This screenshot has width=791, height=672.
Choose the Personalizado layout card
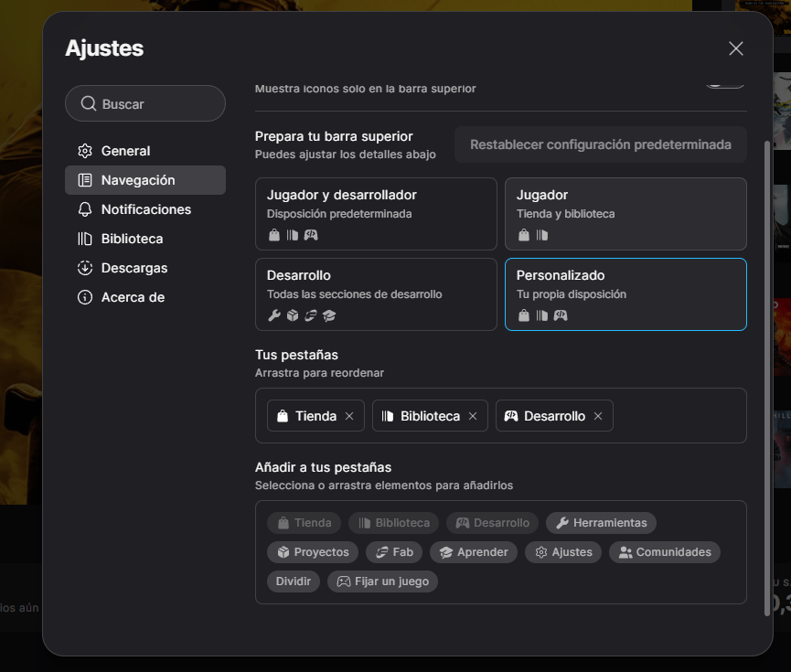coord(625,294)
